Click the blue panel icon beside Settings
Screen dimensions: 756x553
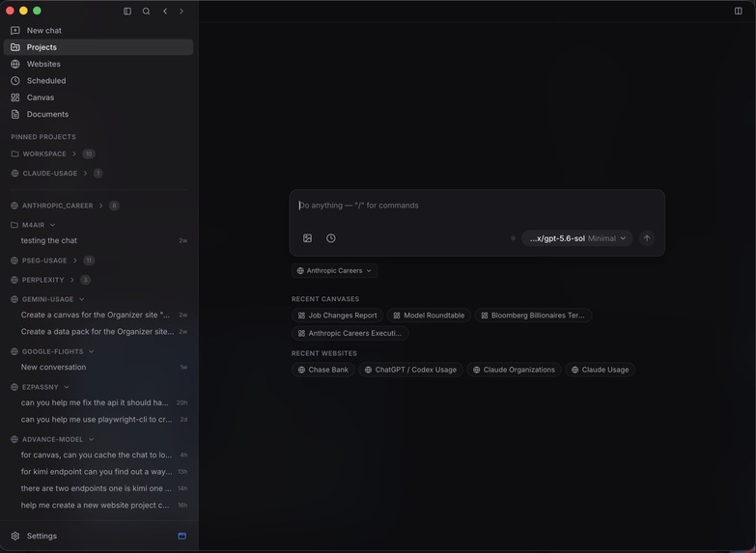[x=182, y=537]
